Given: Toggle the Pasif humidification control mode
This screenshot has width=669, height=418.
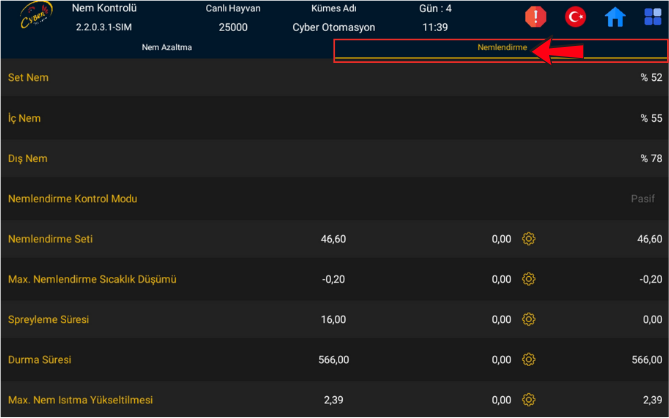Looking at the screenshot, I should tap(643, 199).
